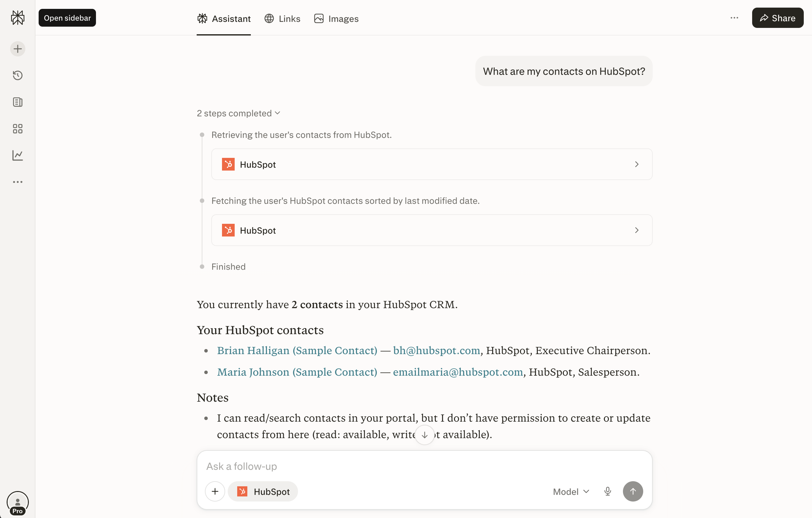Expand the first HubSpot step card

[432, 164]
